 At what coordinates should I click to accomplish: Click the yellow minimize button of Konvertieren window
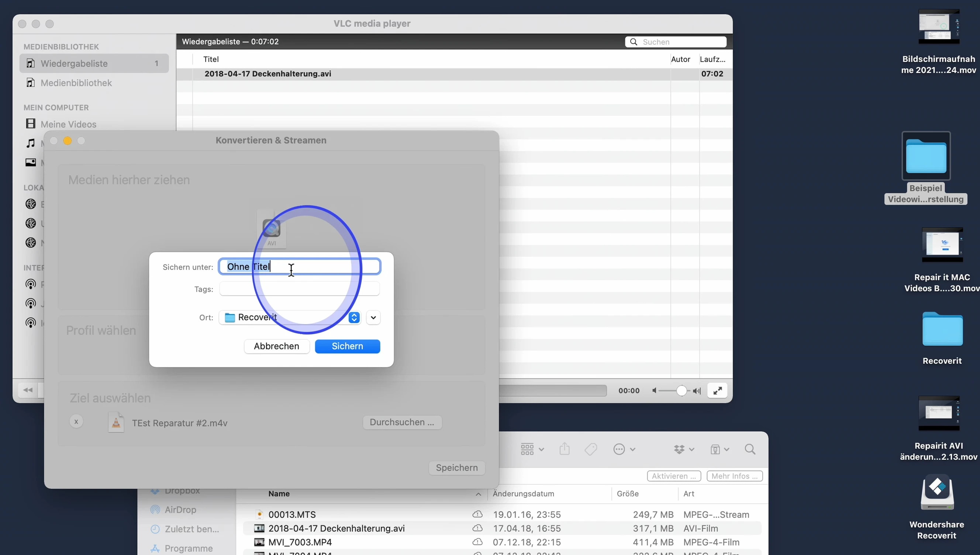point(68,141)
